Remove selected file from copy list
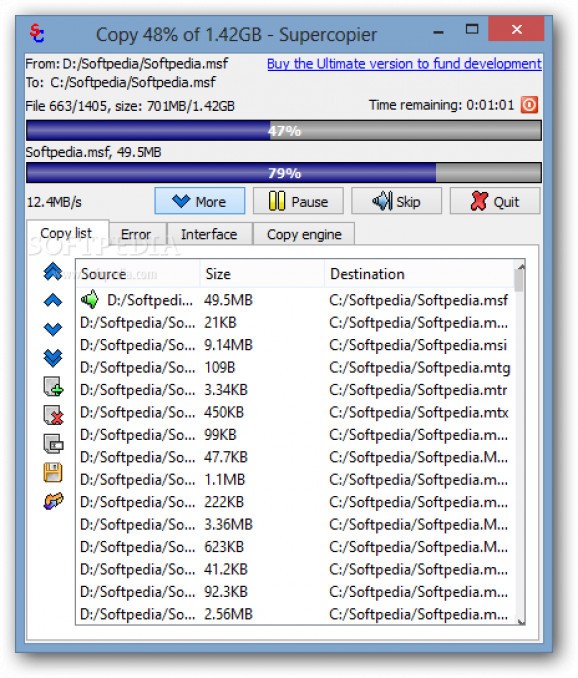This screenshot has width=578, height=678. (x=53, y=415)
